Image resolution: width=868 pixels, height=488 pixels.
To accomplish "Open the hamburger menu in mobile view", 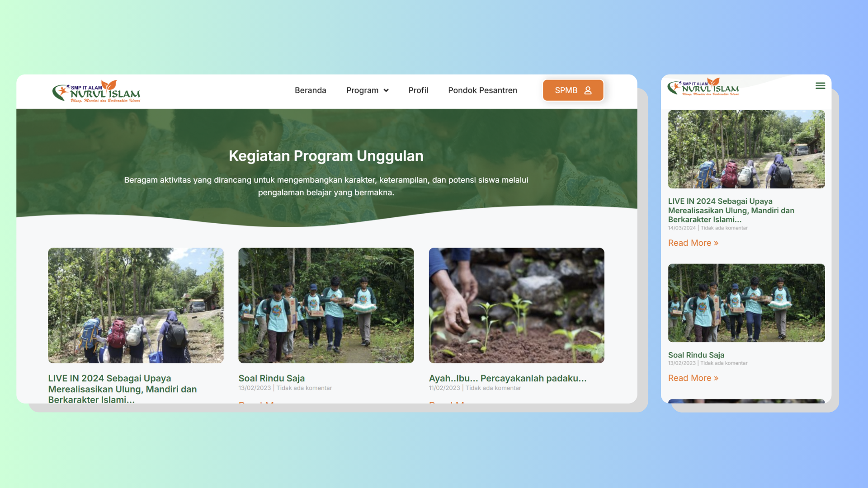I will pyautogui.click(x=820, y=86).
